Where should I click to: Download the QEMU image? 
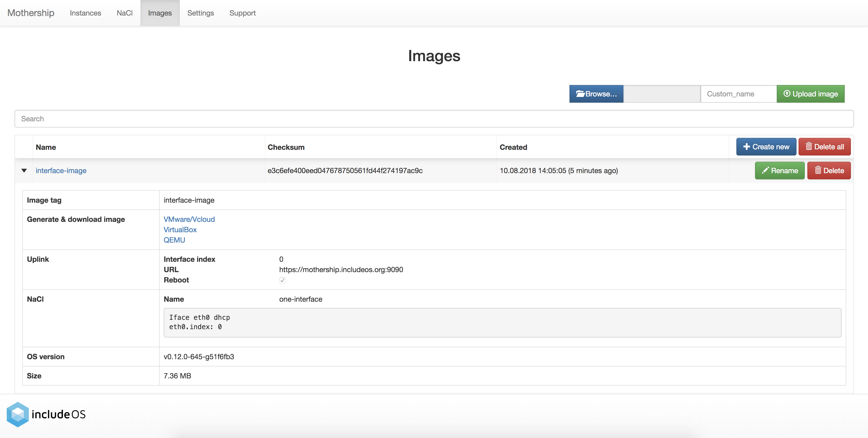[174, 240]
